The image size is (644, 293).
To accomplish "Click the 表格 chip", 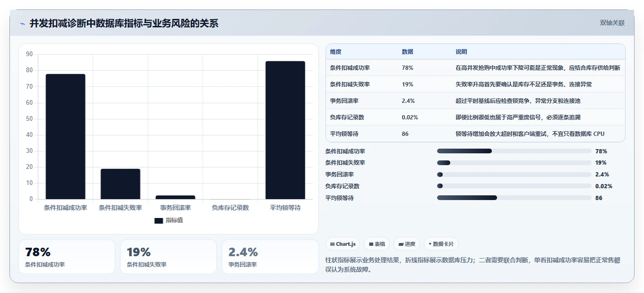I will click(x=377, y=244).
